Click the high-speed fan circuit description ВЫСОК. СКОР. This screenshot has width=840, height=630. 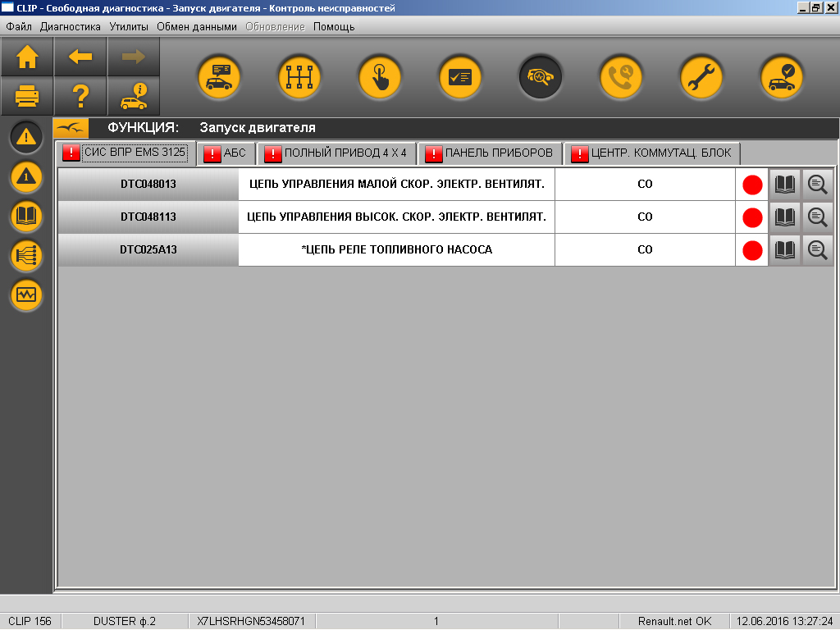396,217
